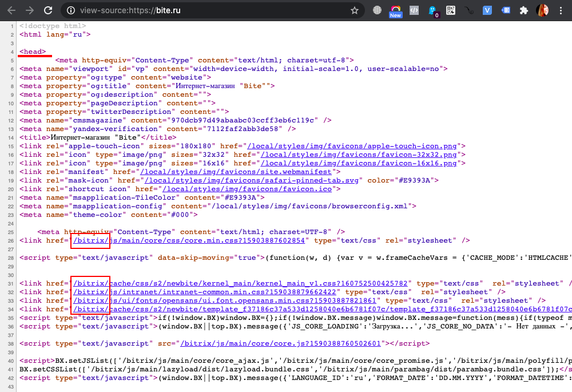Click the twitterDescription meta tag line

pyautogui.click(x=124, y=112)
